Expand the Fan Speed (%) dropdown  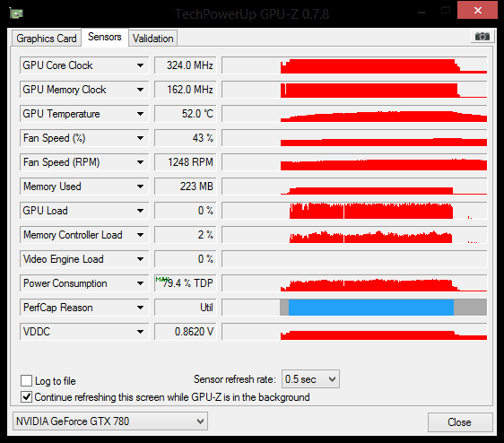[140, 138]
